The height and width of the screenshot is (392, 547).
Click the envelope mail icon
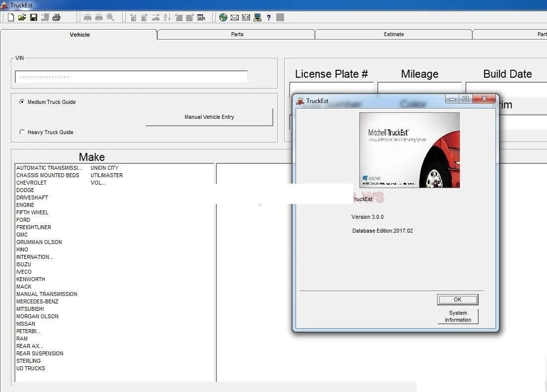[x=235, y=17]
